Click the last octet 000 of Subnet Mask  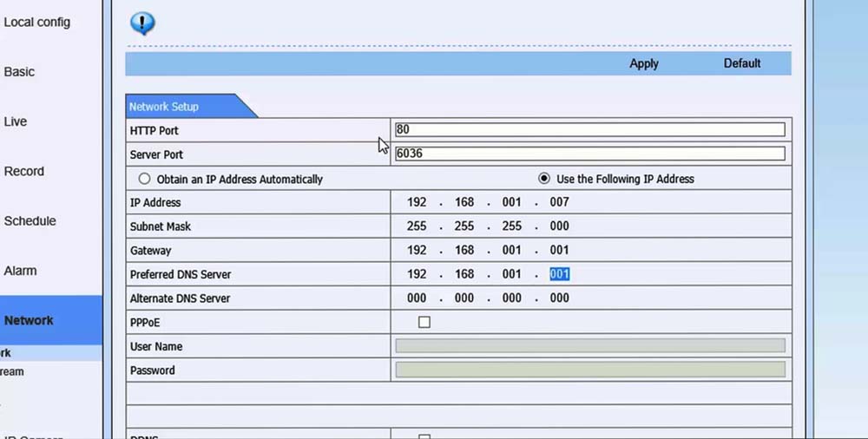pos(559,226)
